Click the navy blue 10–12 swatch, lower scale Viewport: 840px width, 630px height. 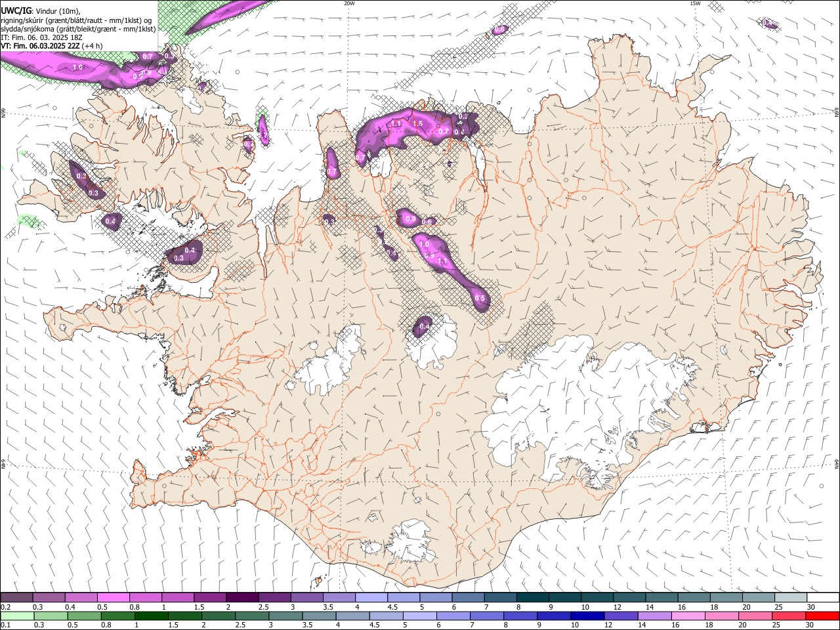[x=587, y=616]
